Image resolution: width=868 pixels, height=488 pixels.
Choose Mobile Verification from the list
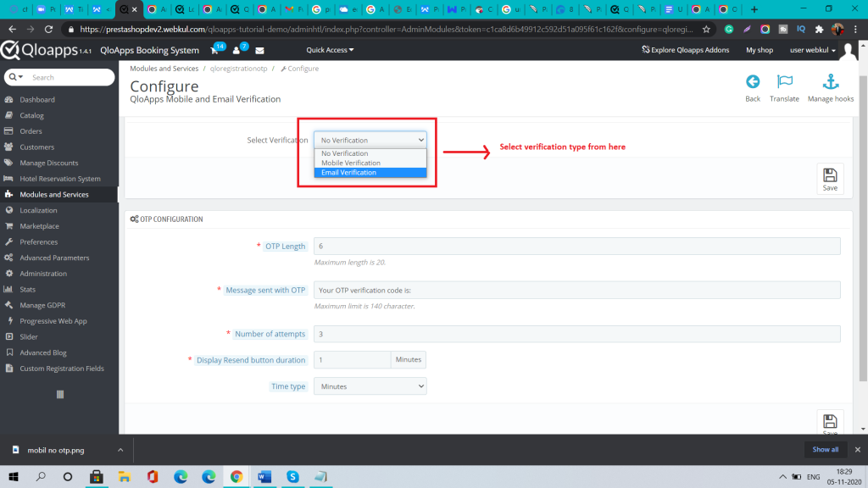[370, 164]
